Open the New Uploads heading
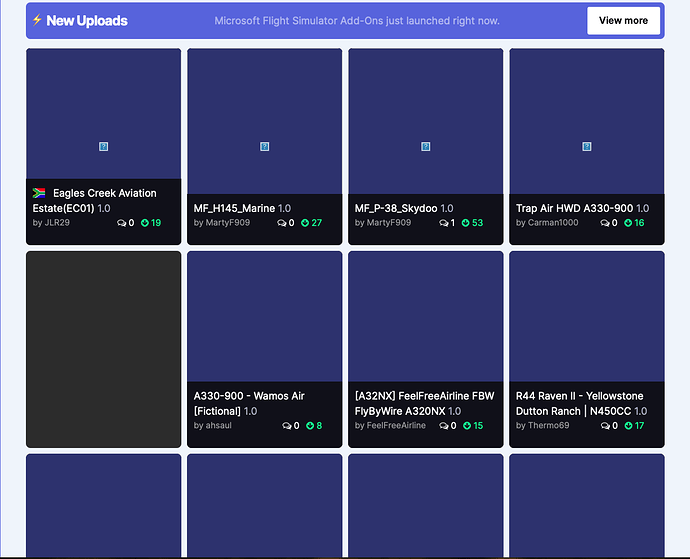Screen dimensions: 690x559 click(87, 21)
